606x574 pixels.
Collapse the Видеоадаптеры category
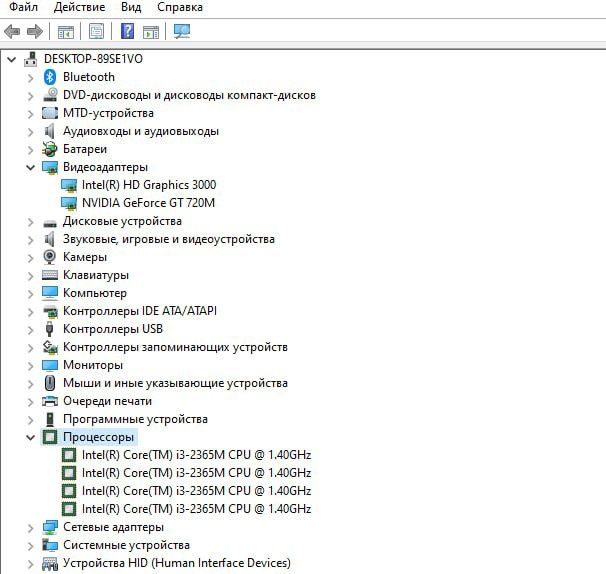pyautogui.click(x=30, y=167)
